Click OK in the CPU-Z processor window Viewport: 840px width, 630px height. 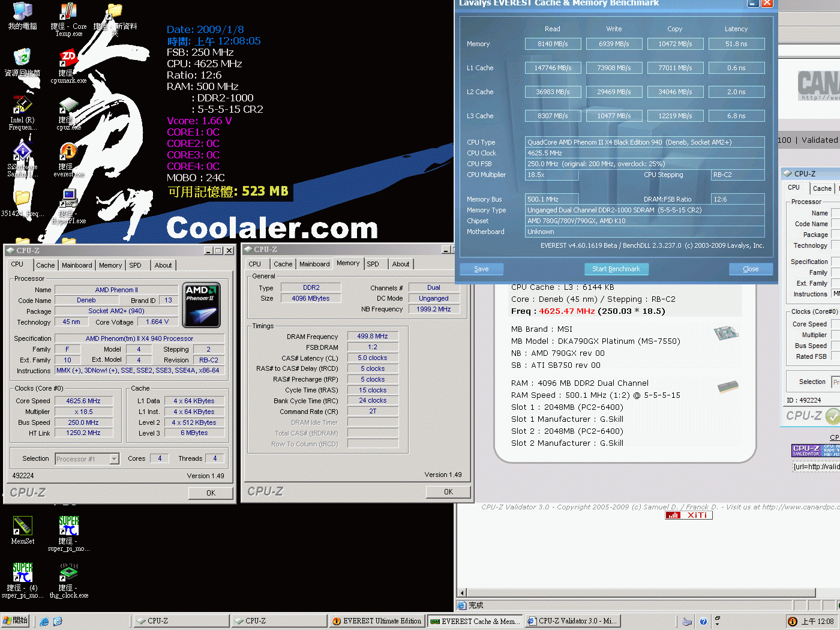point(211,493)
